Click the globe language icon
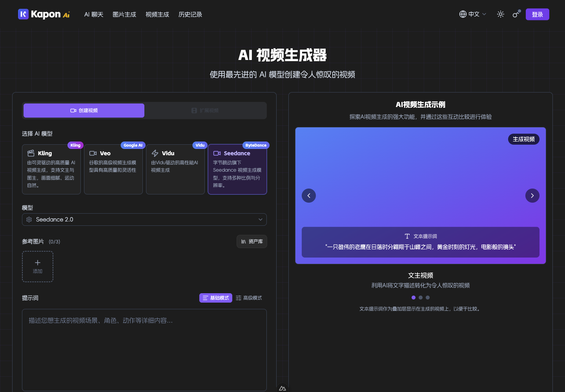The height and width of the screenshot is (392, 565). [x=463, y=14]
